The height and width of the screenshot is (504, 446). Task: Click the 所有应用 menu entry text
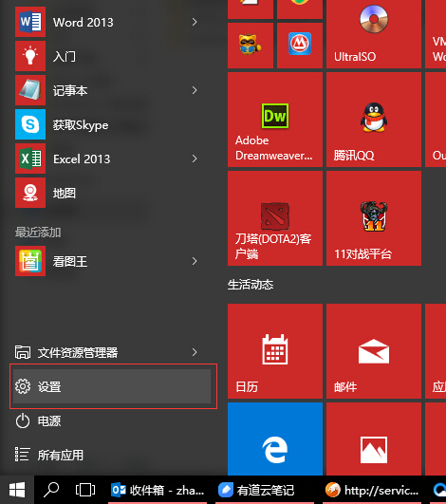(61, 456)
